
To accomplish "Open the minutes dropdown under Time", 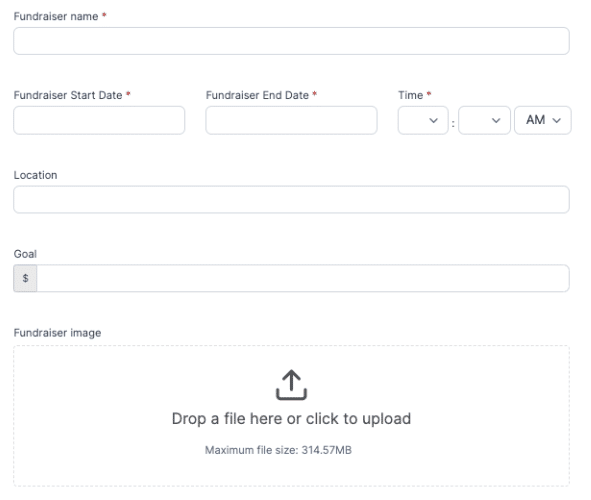I will coord(484,120).
